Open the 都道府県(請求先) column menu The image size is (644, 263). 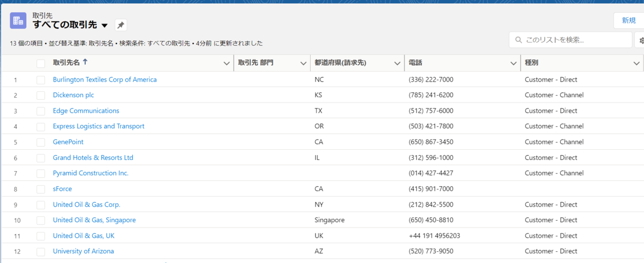(x=398, y=63)
